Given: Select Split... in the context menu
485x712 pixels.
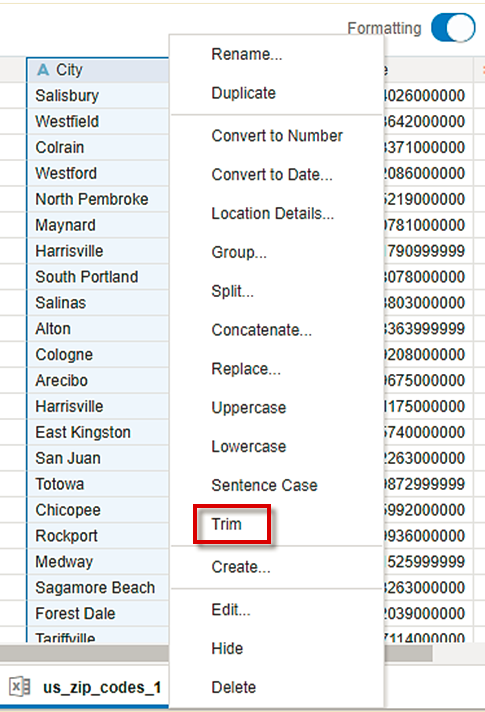Looking at the screenshot, I should (x=233, y=291).
